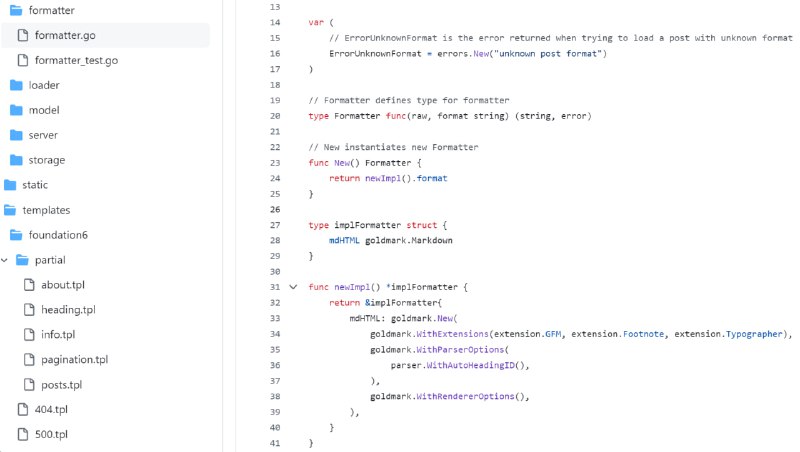The height and width of the screenshot is (452, 800).
Task: Click the loader folder icon
Action: (x=16, y=85)
